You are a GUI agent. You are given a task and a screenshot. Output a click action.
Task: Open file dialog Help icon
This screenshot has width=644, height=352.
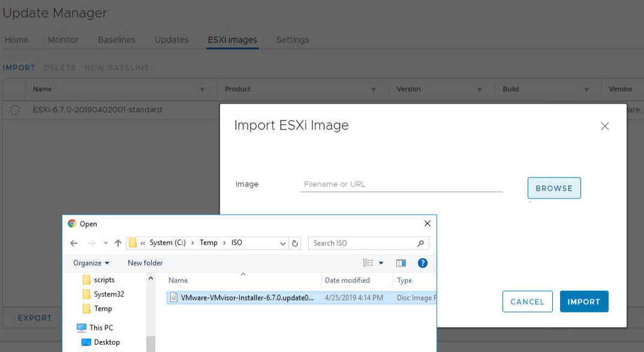(422, 263)
